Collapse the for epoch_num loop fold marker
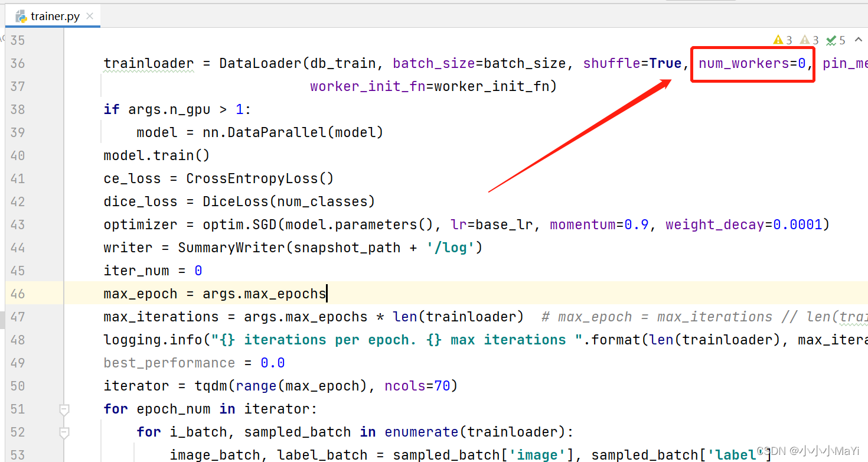Viewport: 868px width, 462px height. pyautogui.click(x=64, y=409)
